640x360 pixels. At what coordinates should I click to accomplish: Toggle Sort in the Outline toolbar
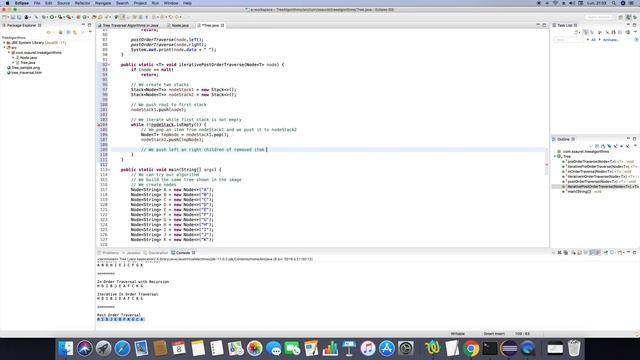[x=603, y=146]
